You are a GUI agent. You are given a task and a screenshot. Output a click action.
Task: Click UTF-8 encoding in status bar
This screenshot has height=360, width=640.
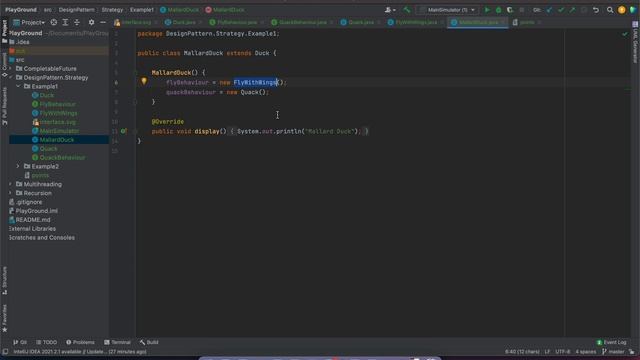(562, 351)
